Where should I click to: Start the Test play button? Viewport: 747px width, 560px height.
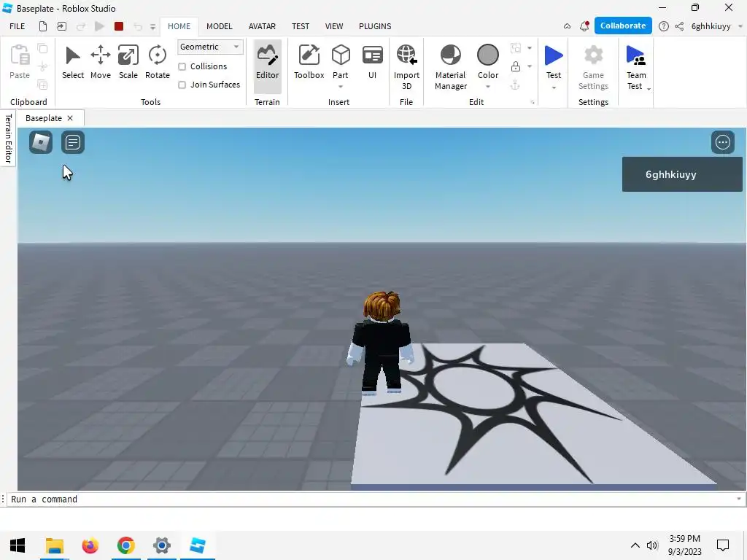(x=554, y=61)
